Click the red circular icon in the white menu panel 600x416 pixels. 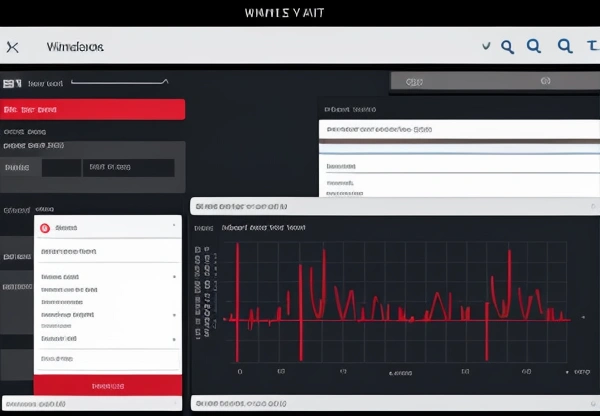point(45,228)
